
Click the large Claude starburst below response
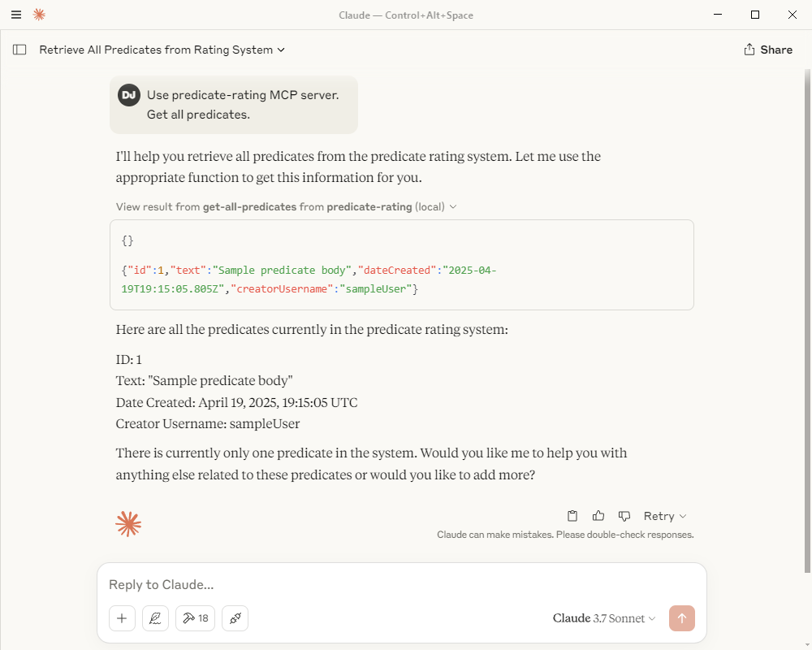[128, 523]
